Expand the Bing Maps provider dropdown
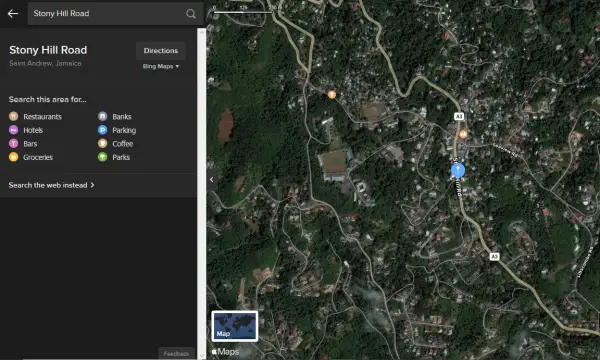This screenshot has width=600, height=360. pyautogui.click(x=161, y=66)
